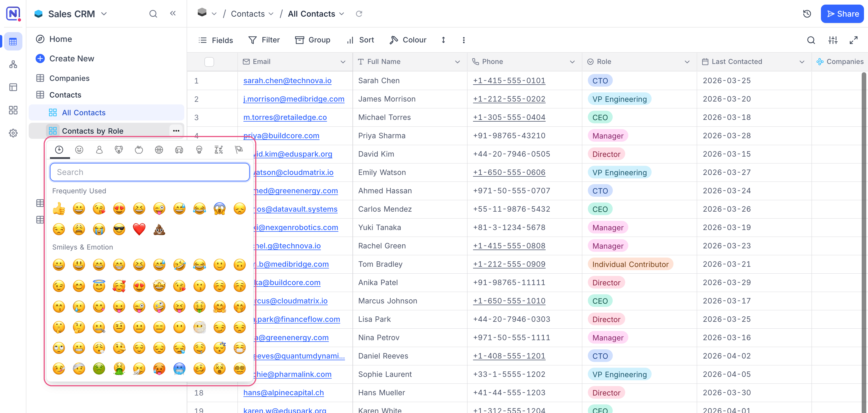Expand the Email column dropdown arrow
Viewport: 868px width, 413px height.
343,62
